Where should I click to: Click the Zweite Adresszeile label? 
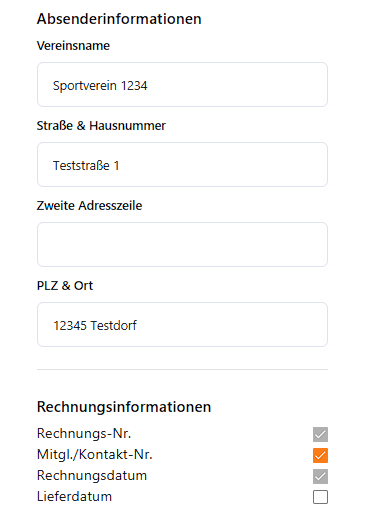(x=89, y=206)
